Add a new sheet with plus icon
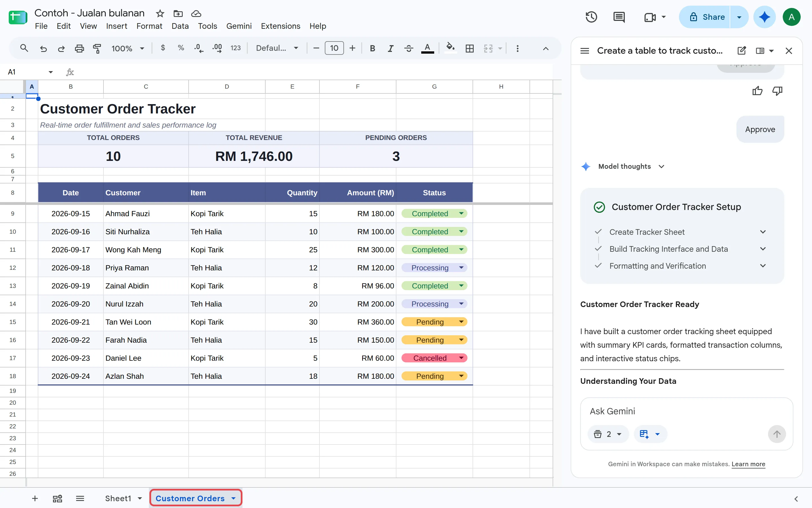Image resolution: width=812 pixels, height=508 pixels. (x=35, y=498)
